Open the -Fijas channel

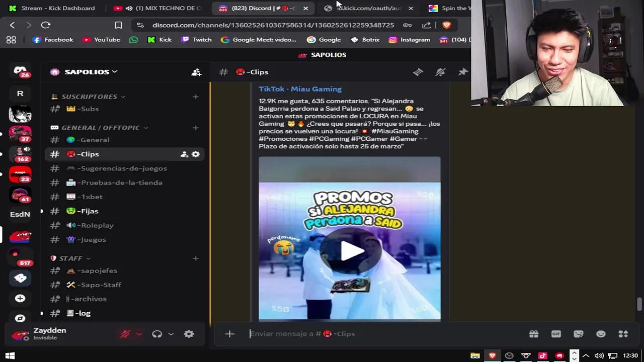point(125,211)
